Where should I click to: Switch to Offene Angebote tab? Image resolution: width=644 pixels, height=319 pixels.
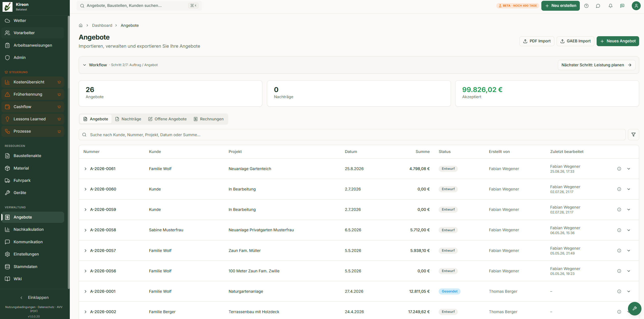pos(167,119)
